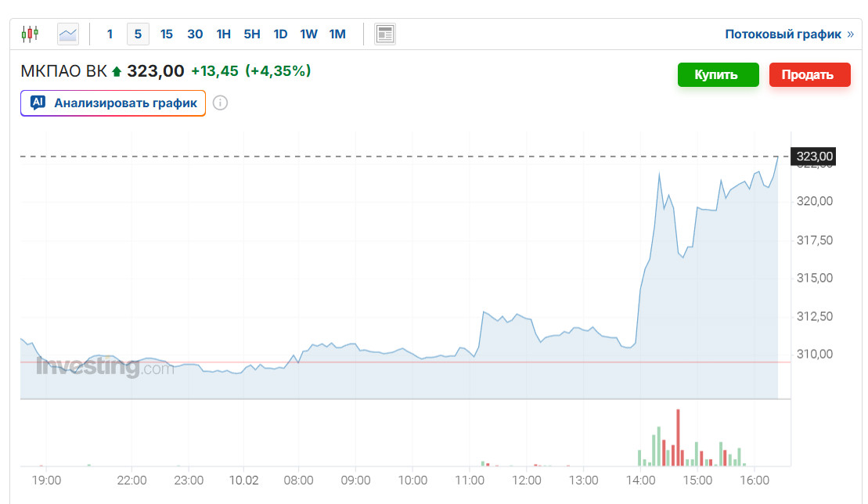
Task: Switch to the 1H interval
Action: (x=224, y=34)
